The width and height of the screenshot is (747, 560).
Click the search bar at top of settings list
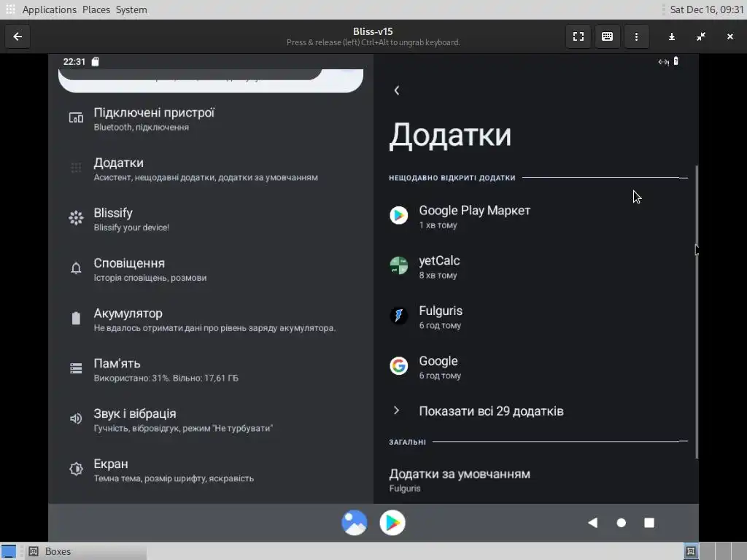click(211, 79)
